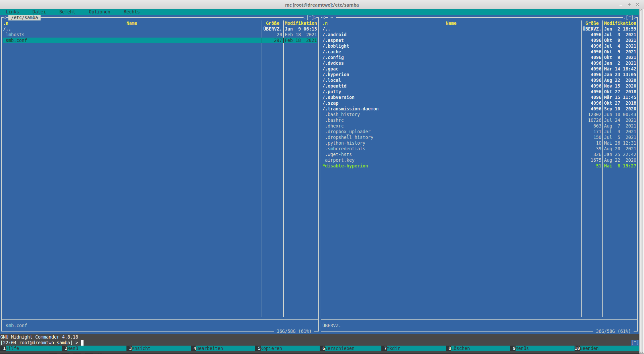Select smb.conf in the left panel

coord(16,40)
